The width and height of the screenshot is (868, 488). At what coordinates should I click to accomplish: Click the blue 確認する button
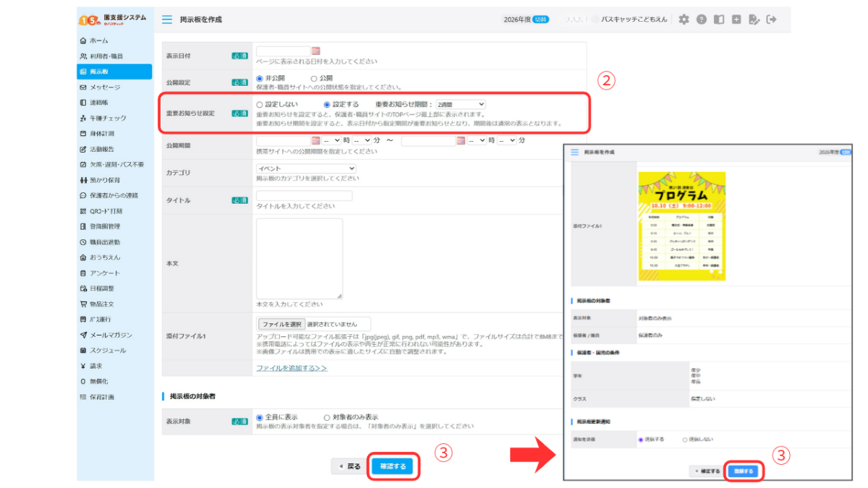click(x=393, y=466)
